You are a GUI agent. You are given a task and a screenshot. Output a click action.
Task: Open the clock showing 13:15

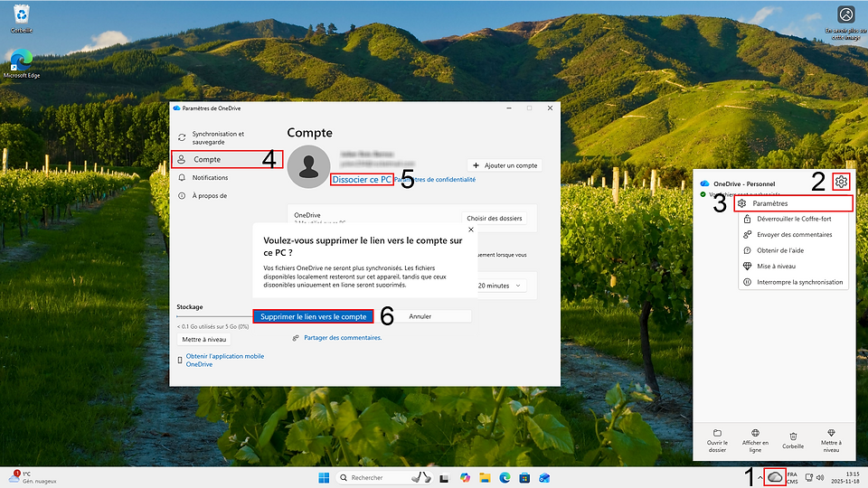point(844,477)
